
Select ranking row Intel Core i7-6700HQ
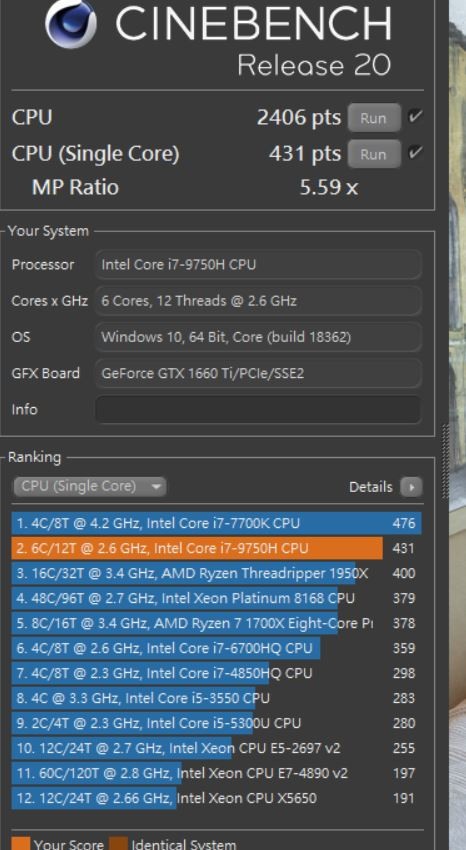click(x=216, y=648)
